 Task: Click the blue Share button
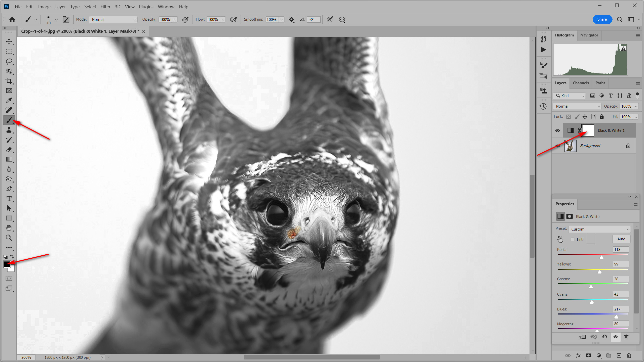point(602,19)
